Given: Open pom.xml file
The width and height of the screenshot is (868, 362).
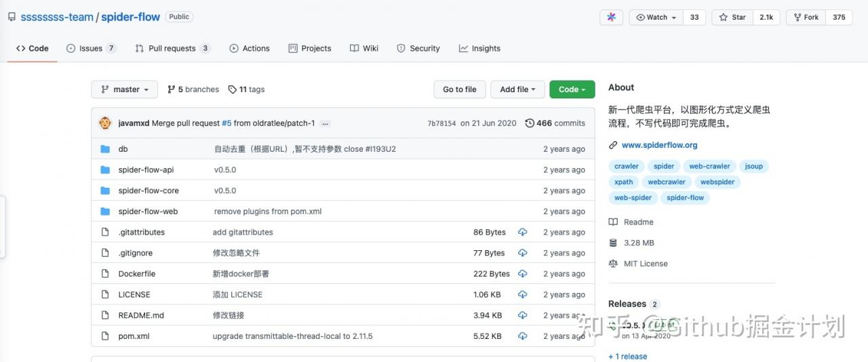Looking at the screenshot, I should [x=134, y=336].
